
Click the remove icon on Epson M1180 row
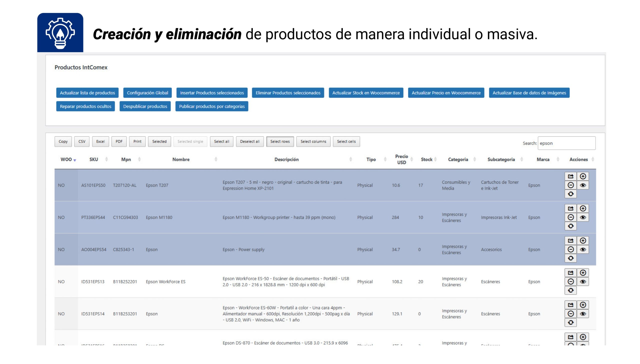[571, 217]
